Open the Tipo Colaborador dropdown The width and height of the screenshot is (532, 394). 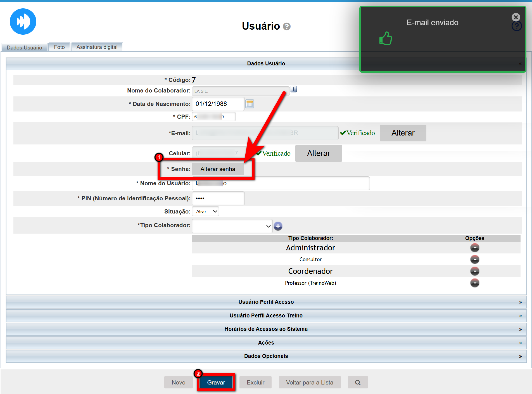tap(232, 226)
